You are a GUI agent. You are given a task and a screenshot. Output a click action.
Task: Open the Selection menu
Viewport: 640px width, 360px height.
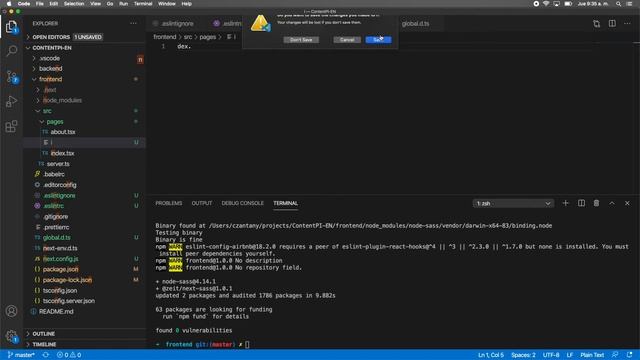pos(74,4)
